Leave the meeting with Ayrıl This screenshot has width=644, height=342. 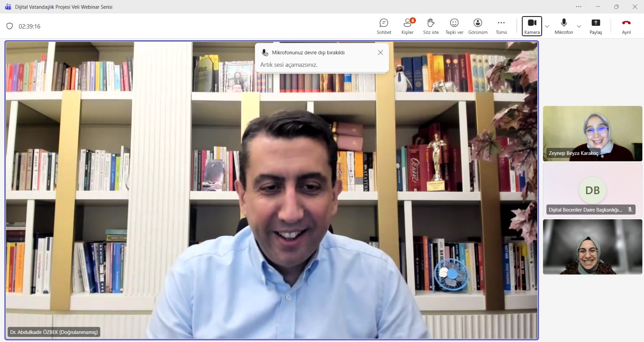point(626,26)
